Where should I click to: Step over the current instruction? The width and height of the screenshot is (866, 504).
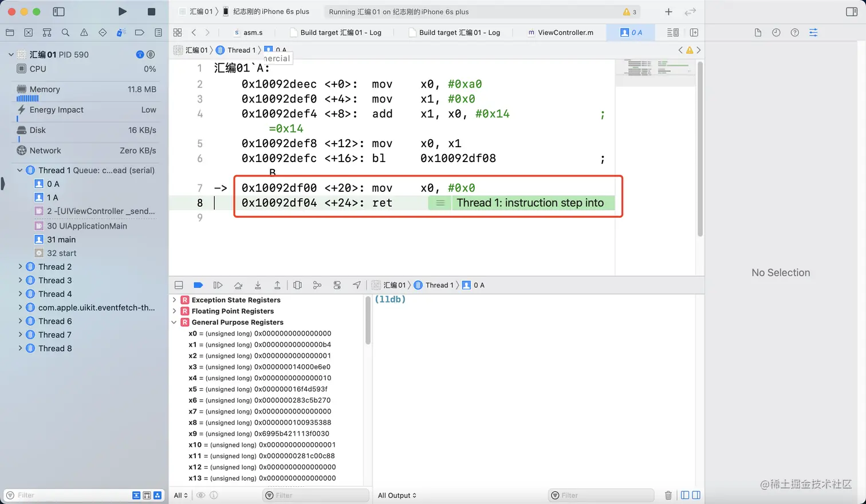coord(238,285)
